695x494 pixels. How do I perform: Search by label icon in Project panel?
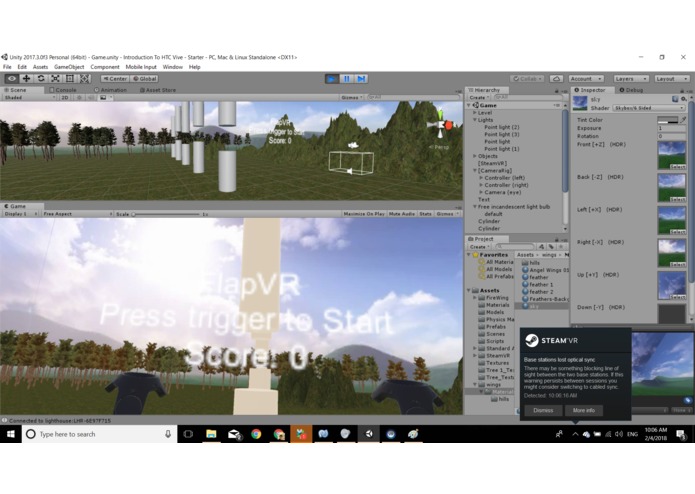click(551, 246)
